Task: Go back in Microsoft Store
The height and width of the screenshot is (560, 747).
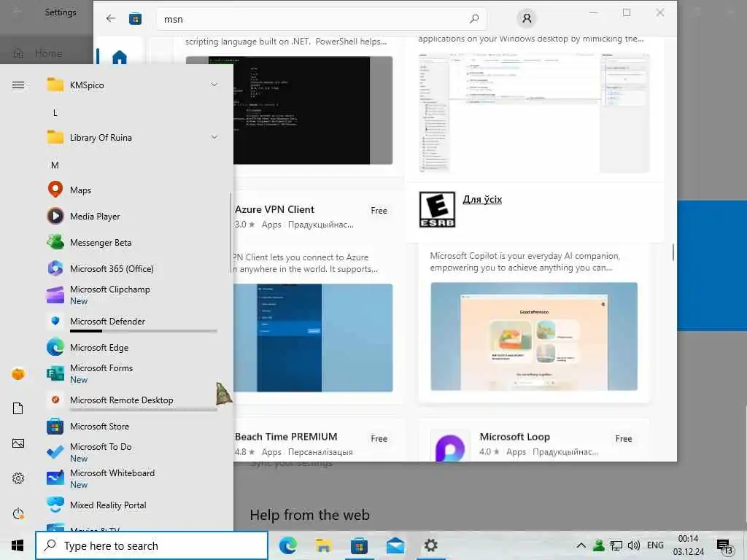Action: 111,18
